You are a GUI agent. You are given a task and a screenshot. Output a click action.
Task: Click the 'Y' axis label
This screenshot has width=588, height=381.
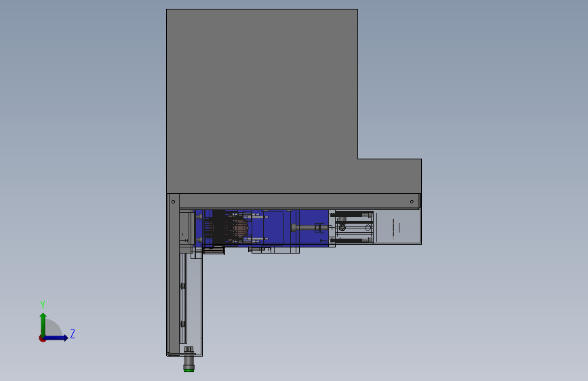click(43, 305)
